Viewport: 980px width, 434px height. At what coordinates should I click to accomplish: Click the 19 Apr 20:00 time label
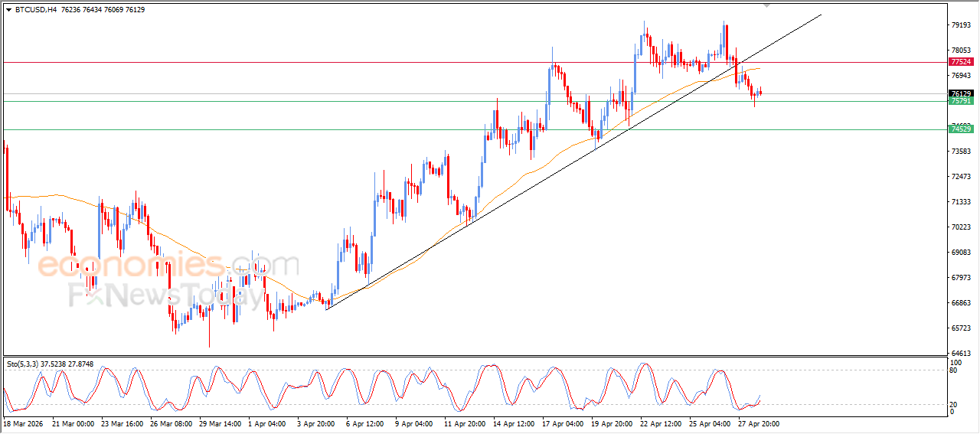point(612,423)
